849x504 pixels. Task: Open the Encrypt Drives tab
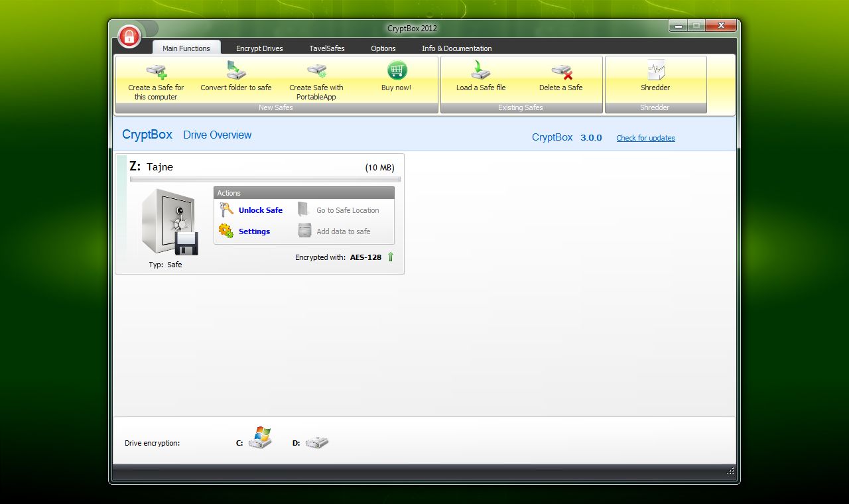[259, 48]
